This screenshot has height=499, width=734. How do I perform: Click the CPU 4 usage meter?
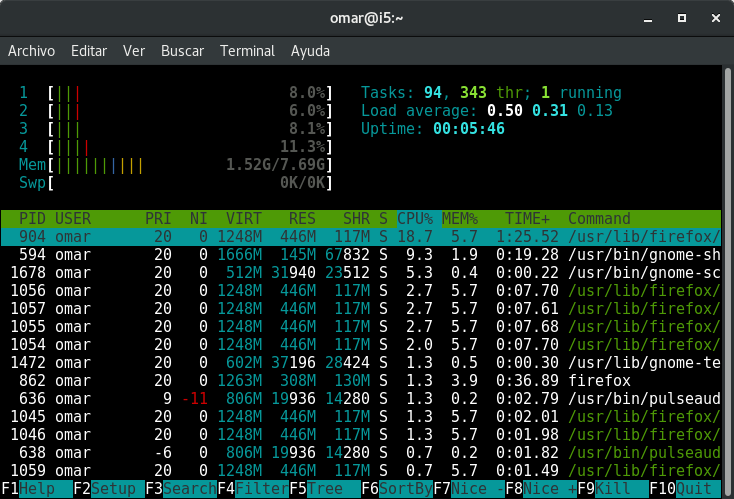176,147
